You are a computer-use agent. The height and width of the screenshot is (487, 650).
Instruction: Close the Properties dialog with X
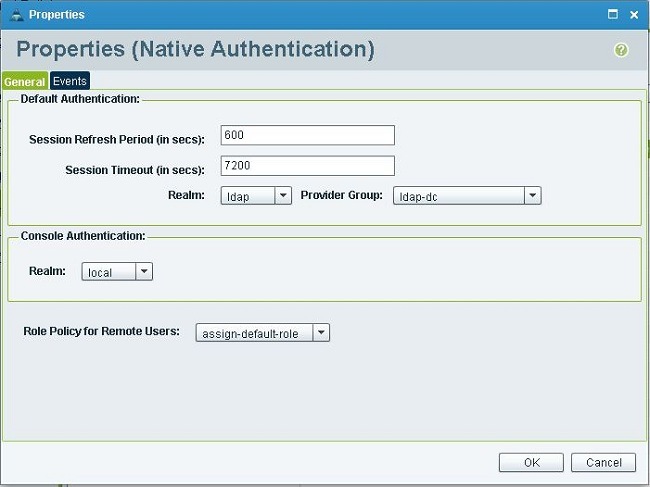pos(634,15)
